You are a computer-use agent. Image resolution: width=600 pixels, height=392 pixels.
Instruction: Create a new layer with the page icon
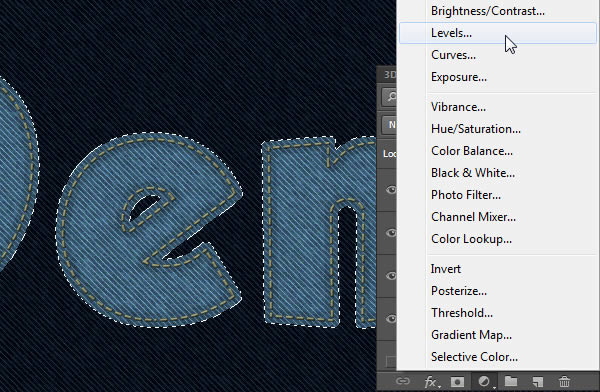(x=538, y=381)
